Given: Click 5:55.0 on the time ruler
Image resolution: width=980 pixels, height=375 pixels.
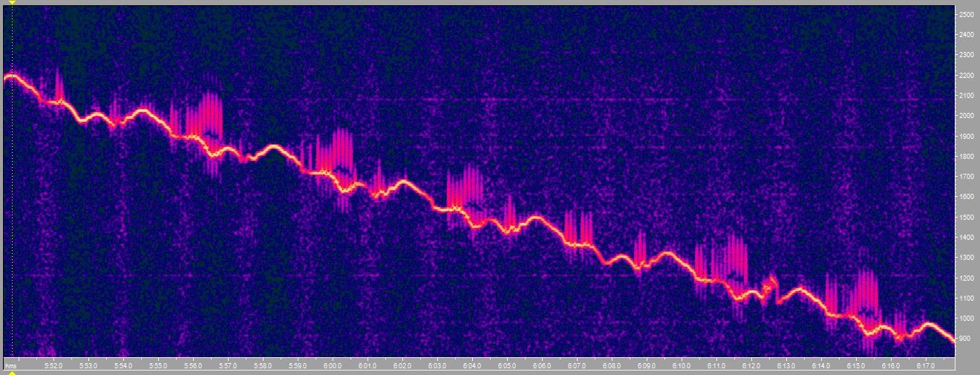Looking at the screenshot, I should coord(158,366).
